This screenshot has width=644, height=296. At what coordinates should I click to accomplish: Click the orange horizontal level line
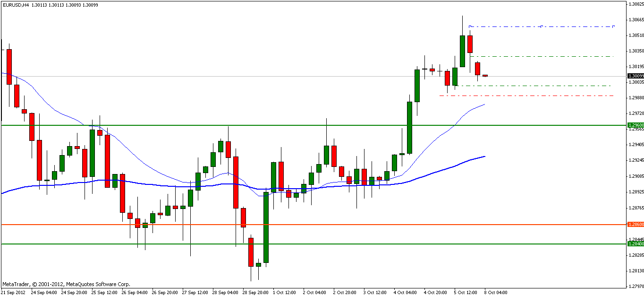[x=314, y=225]
